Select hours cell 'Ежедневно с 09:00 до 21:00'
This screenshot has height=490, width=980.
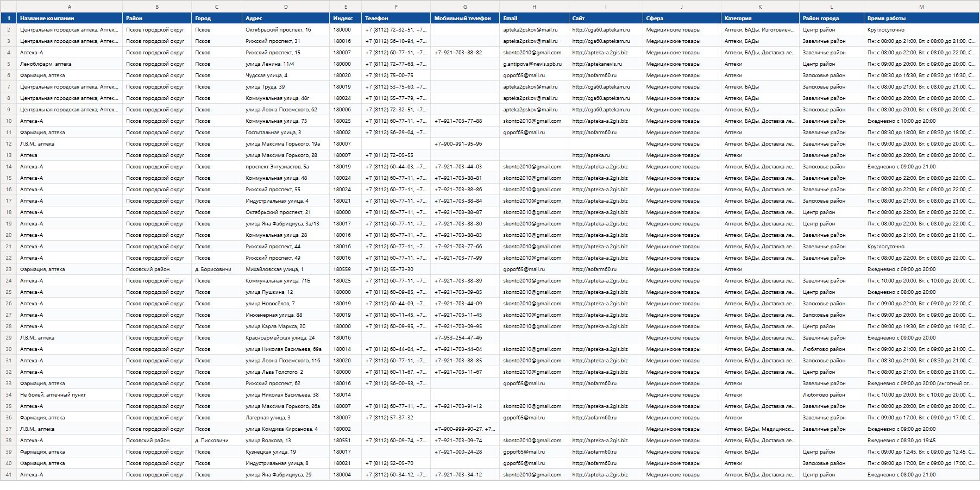click(921, 166)
